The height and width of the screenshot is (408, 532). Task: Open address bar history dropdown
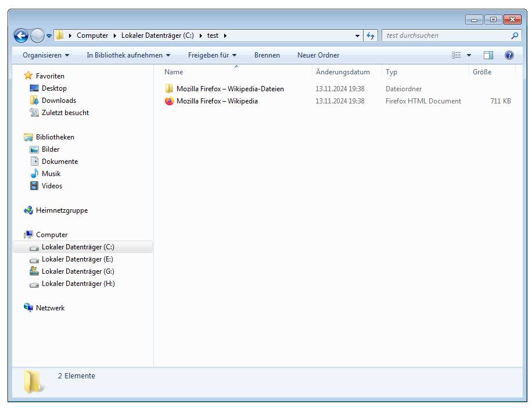tap(358, 35)
